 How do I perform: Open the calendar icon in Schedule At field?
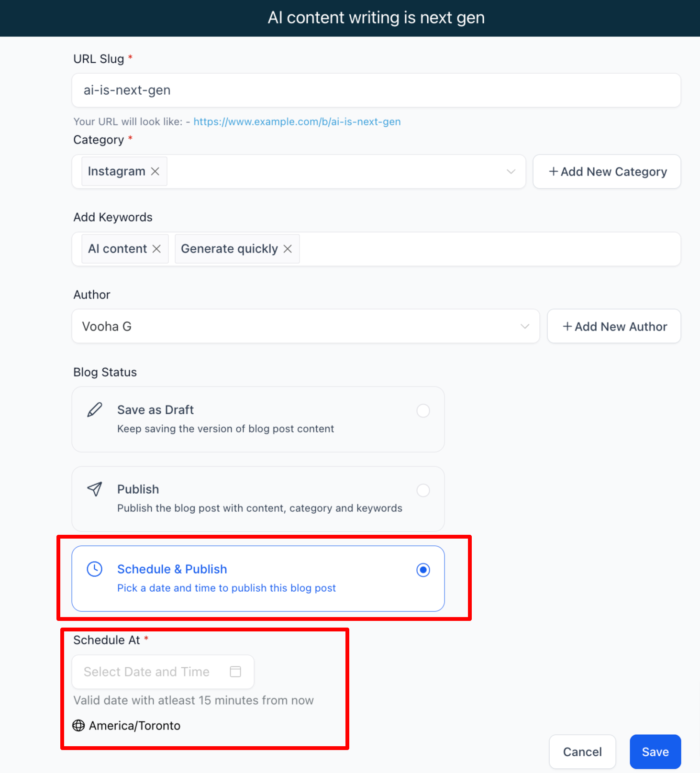[235, 672]
